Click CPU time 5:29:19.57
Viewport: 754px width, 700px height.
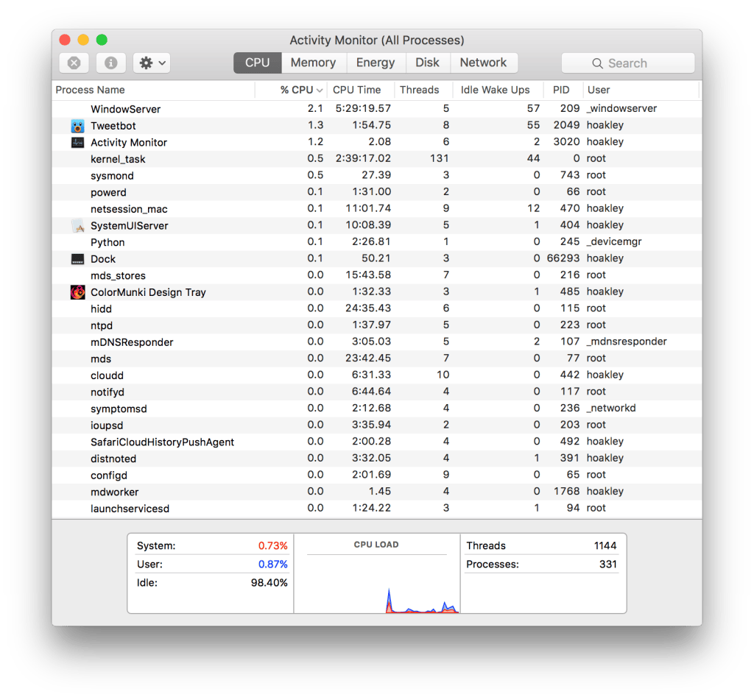pos(363,109)
